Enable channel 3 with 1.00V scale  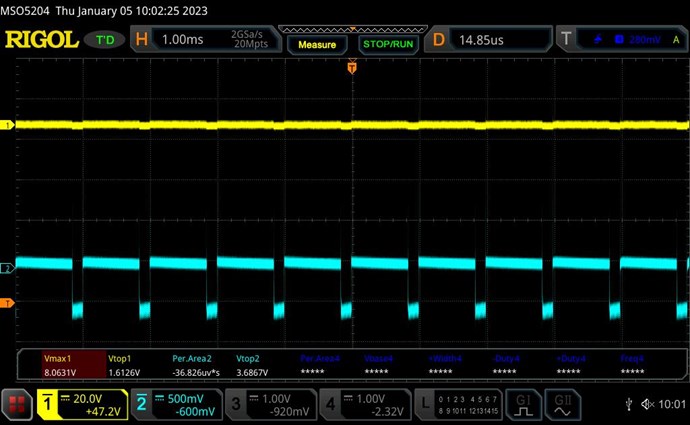click(271, 404)
